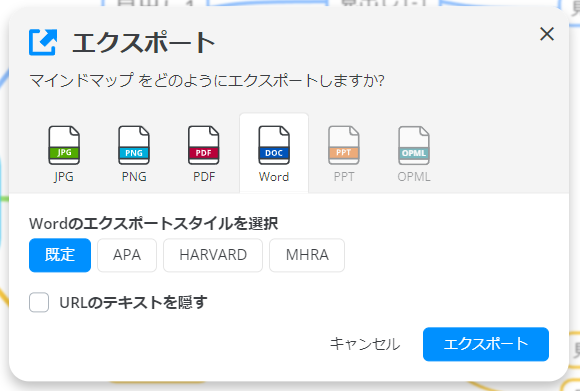
Task: Choose the PPT export format icon
Action: pos(344,145)
